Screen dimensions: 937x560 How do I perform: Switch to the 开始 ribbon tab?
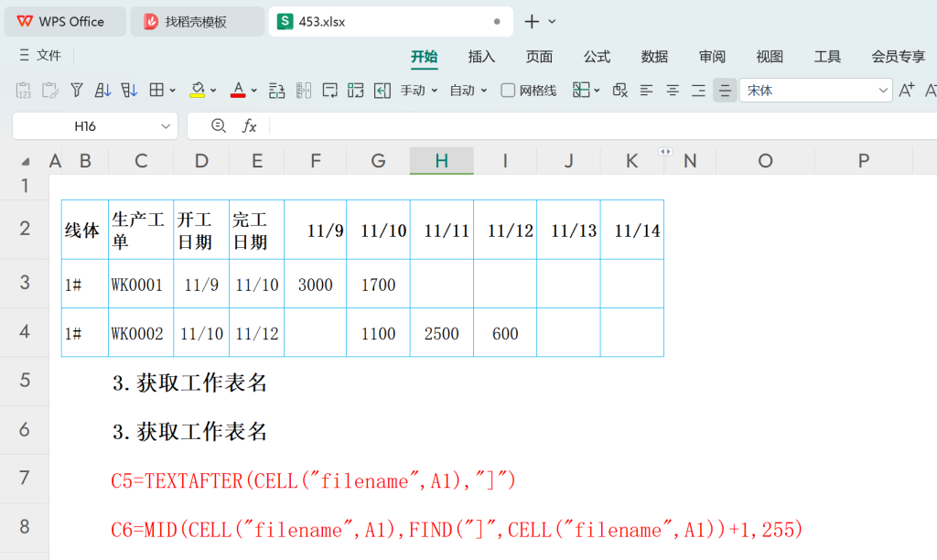[425, 57]
